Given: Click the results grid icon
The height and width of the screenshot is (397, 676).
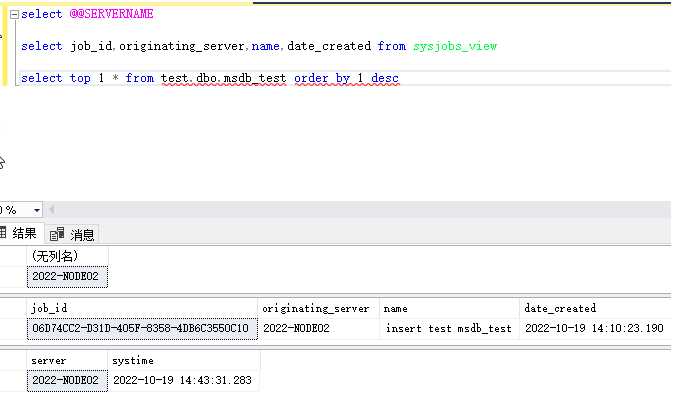Looking at the screenshot, I should click(x=3, y=233).
